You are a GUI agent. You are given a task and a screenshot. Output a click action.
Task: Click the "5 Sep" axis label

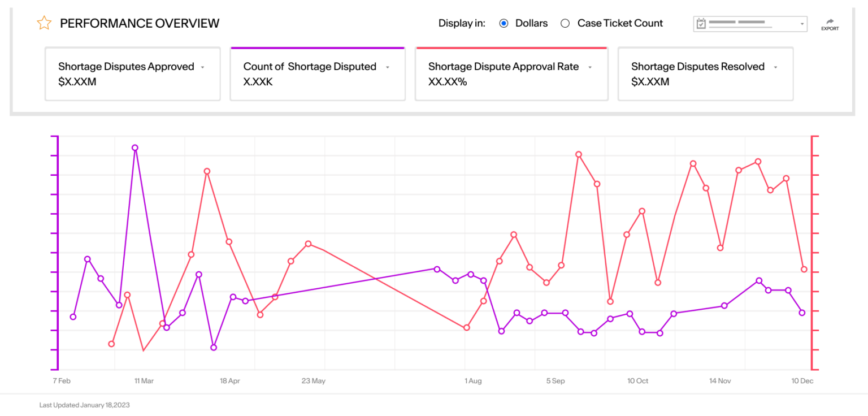coord(555,381)
